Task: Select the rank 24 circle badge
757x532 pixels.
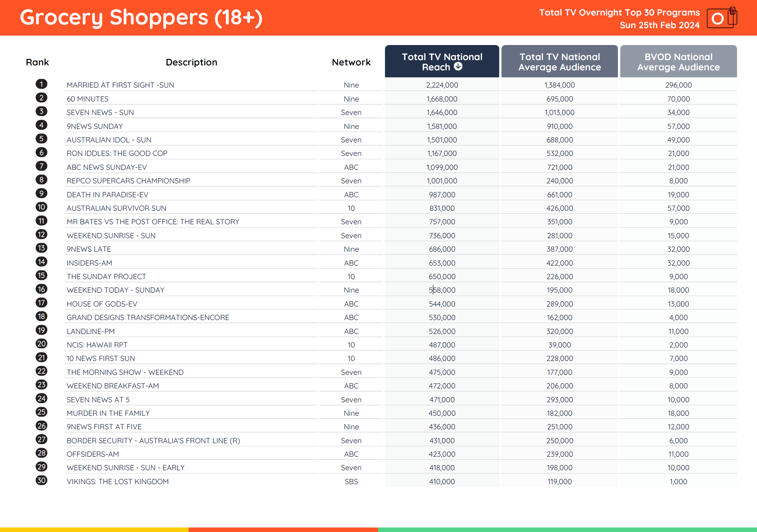Action: tap(41, 399)
